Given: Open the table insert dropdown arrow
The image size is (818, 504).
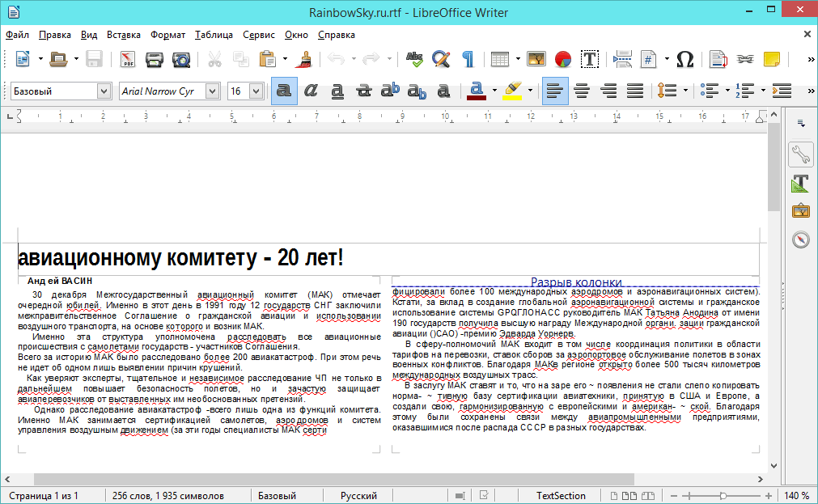Looking at the screenshot, I should (x=518, y=59).
